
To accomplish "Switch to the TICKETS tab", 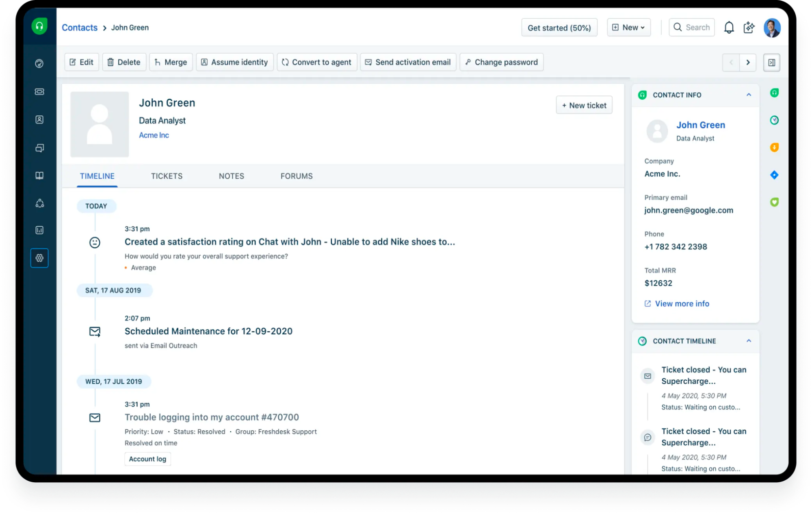I will coord(166,176).
